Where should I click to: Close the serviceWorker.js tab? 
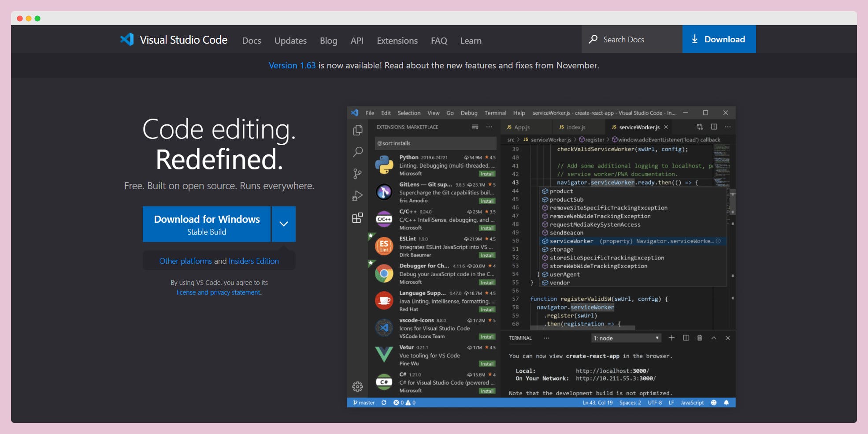(666, 127)
